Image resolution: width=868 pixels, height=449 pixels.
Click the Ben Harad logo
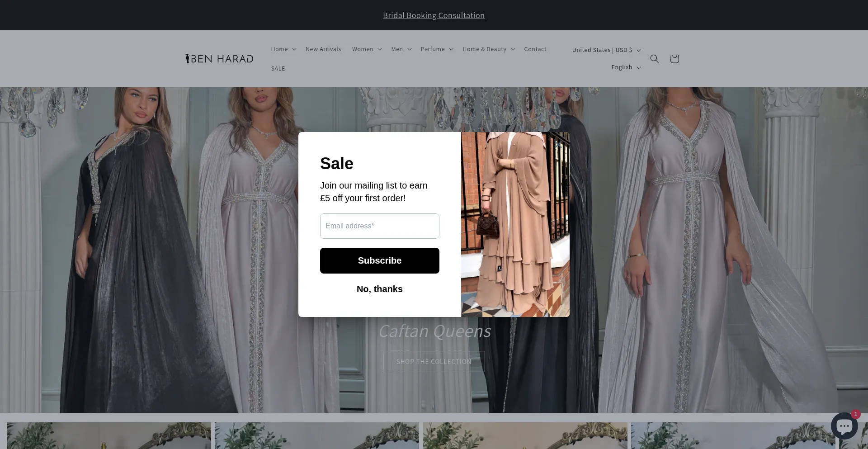(220, 59)
